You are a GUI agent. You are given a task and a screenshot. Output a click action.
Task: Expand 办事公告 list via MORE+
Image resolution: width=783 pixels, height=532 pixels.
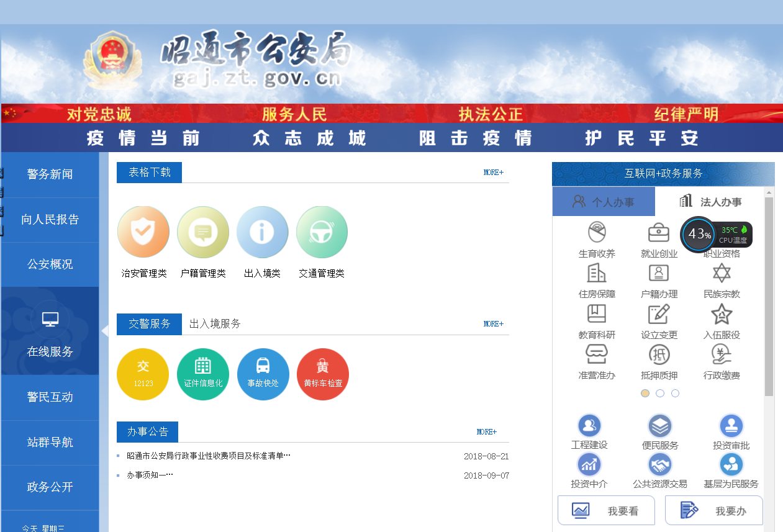pos(486,432)
